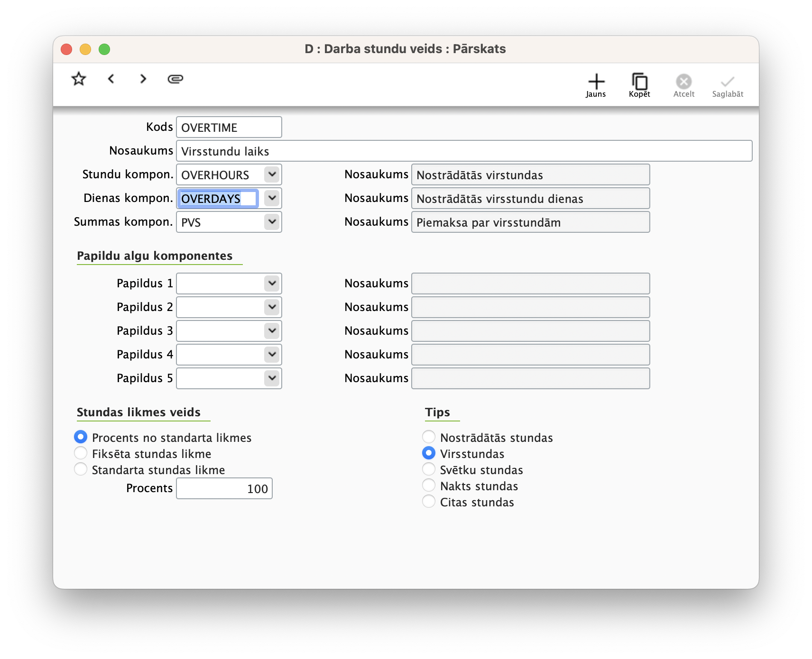812x659 pixels.
Task: Minimize window with yellow button
Action: click(x=85, y=49)
